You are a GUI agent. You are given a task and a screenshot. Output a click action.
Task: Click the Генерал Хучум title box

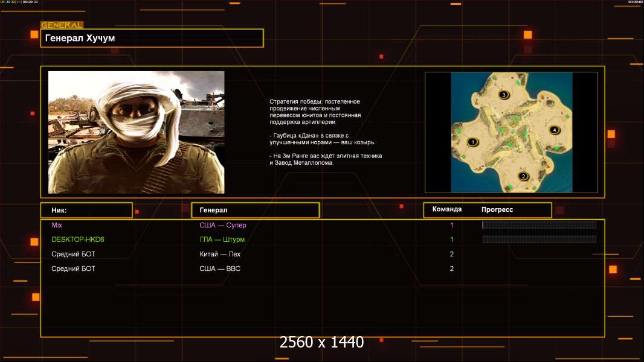tap(152, 38)
